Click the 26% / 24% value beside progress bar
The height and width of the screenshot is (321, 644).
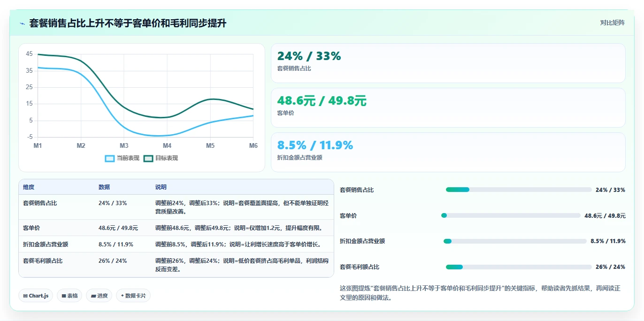pos(610,267)
